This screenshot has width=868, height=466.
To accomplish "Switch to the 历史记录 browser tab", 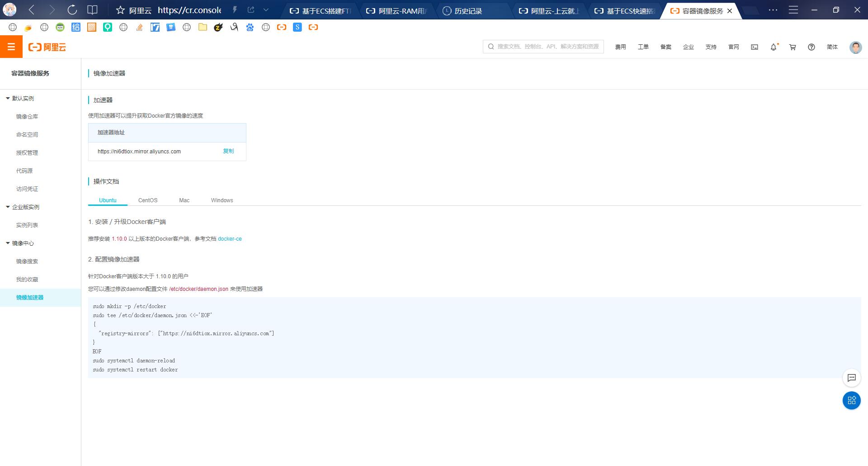I will pos(474,11).
